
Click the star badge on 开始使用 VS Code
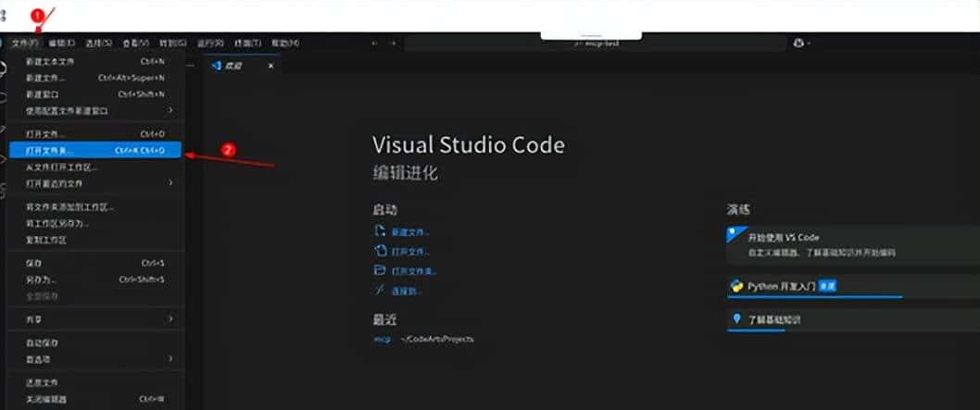pos(734,233)
